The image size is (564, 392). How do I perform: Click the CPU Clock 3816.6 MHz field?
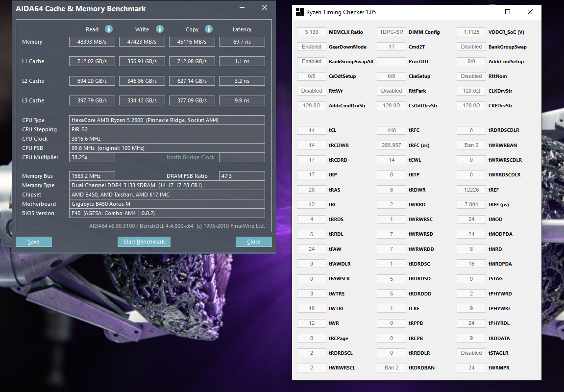click(x=167, y=139)
